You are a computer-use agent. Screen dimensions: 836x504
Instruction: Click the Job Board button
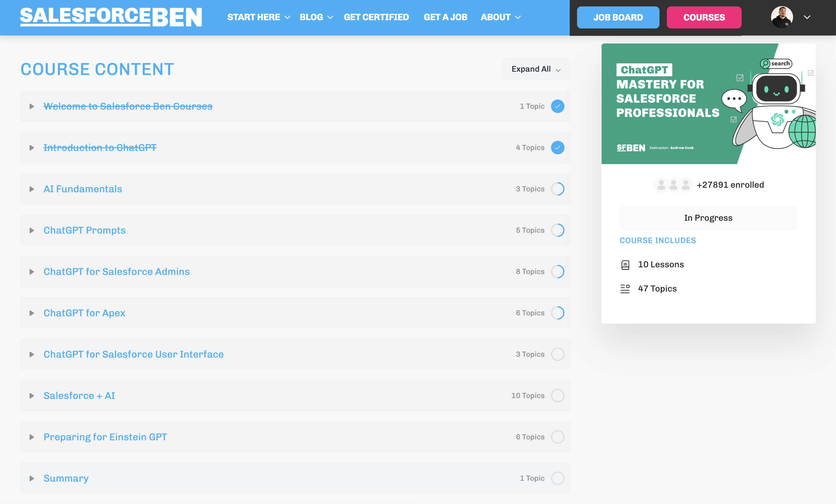coord(618,17)
